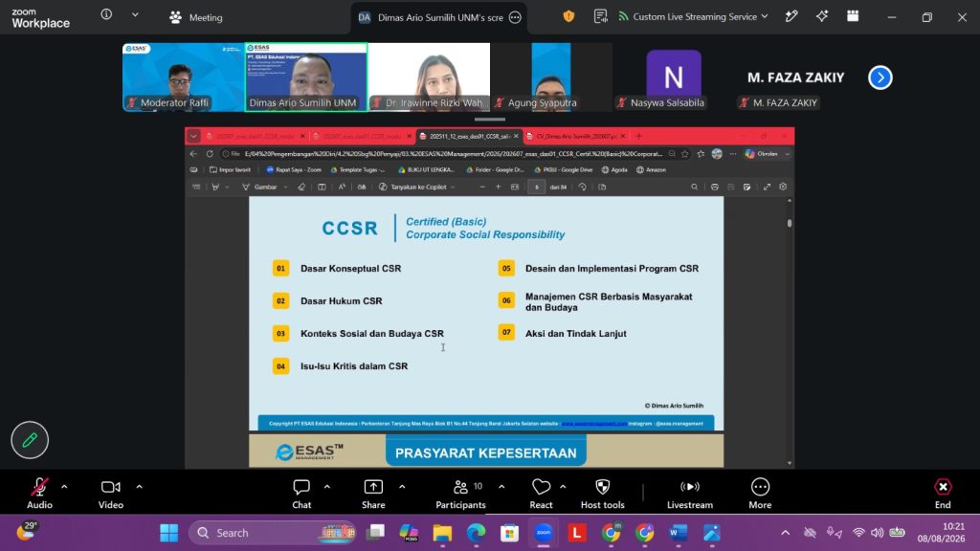980x551 pixels.
Task: Click the annotate pen icon in top bar
Action: pyautogui.click(x=791, y=17)
